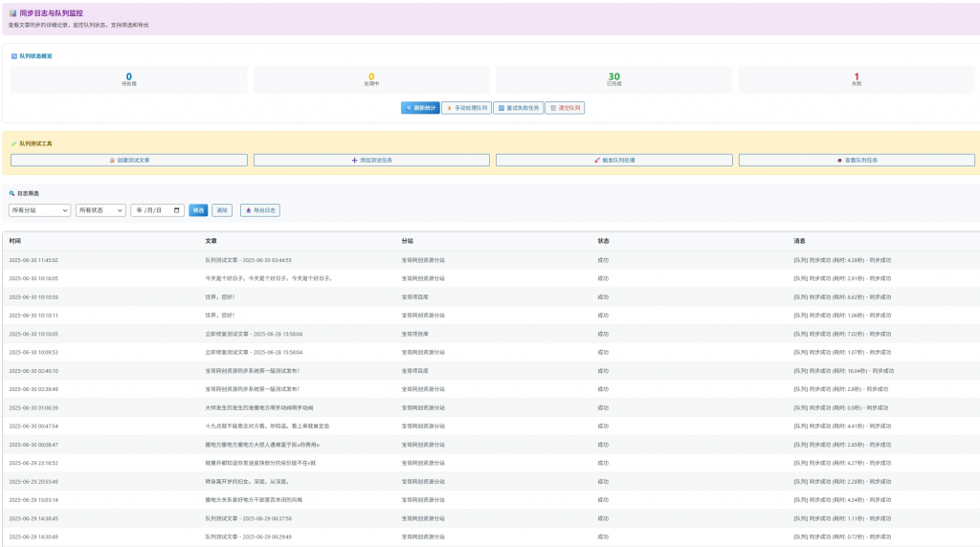This screenshot has width=980, height=547.
Task: Open the 所有分站 site dropdown
Action: point(39,210)
